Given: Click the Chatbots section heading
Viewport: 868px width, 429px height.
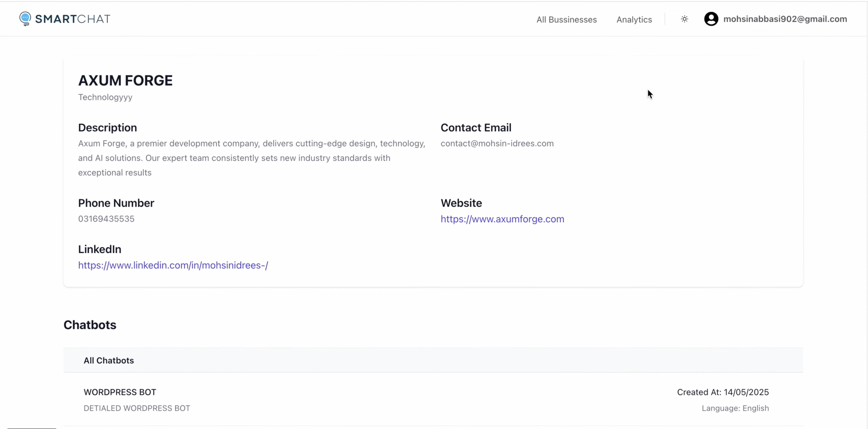Looking at the screenshot, I should coord(90,325).
